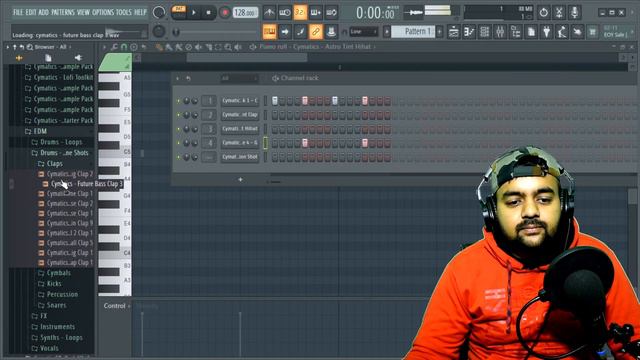Toggle the lit fifth step of channel 4
Screen dimensions: 640x360
[x=305, y=143]
